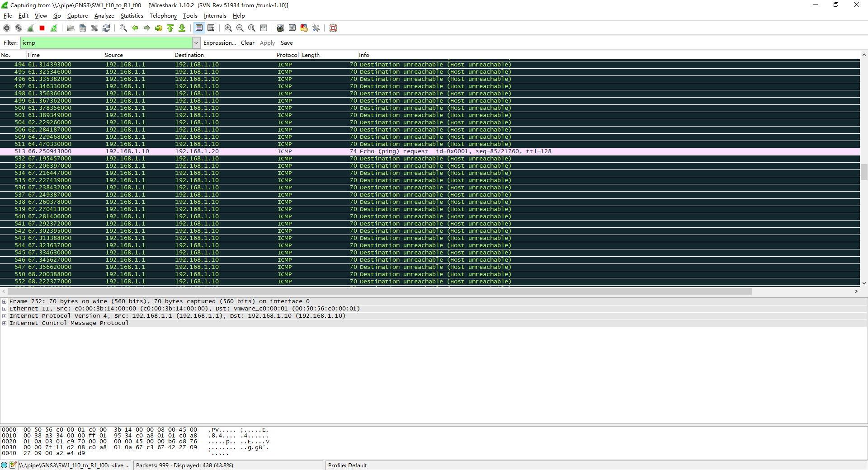
Task: Open help contents lifebuoy icon
Action: 333,28
